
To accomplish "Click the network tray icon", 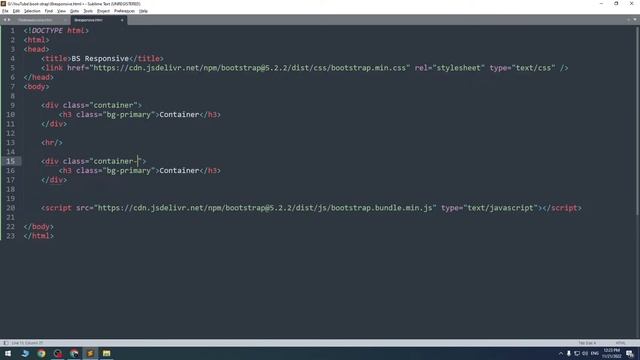I will 577,353.
